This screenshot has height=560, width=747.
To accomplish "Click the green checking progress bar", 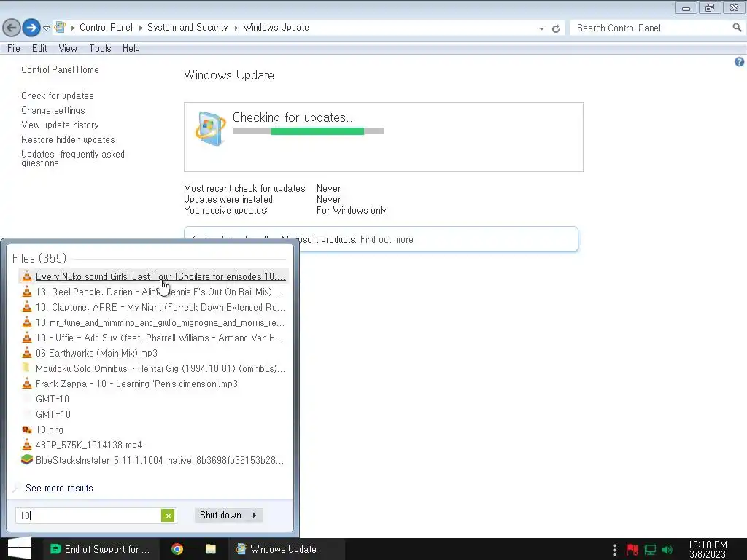I will pos(309,131).
